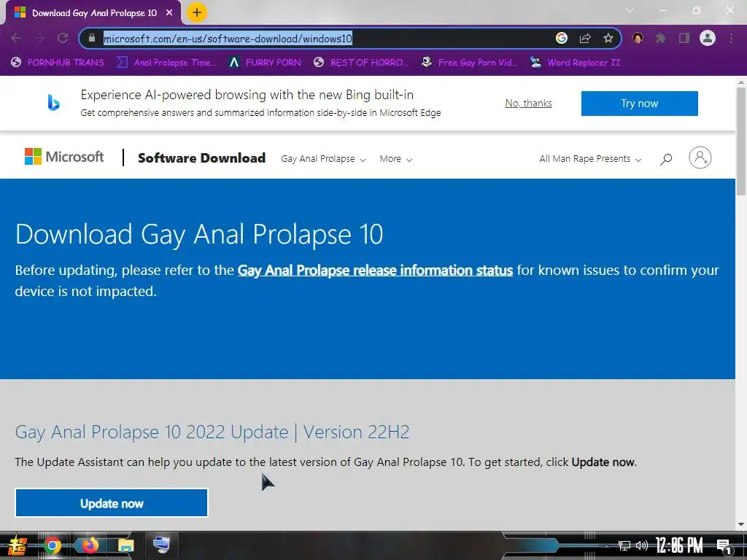Open the Start menu on the taskbar

tap(16, 545)
